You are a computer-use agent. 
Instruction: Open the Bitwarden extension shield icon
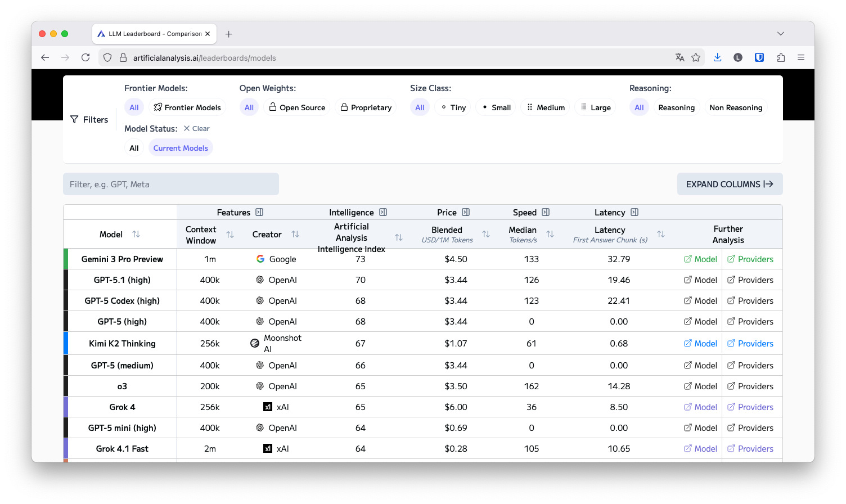[759, 57]
